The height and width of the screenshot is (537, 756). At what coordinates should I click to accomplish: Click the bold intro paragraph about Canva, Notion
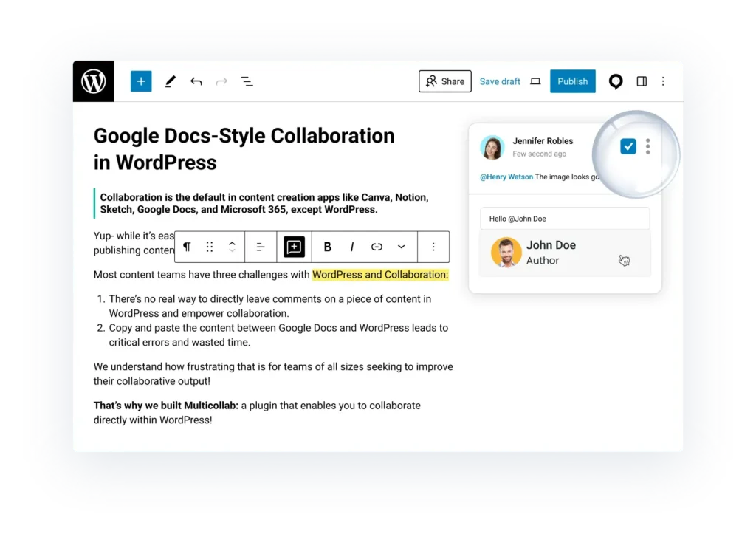tap(264, 203)
